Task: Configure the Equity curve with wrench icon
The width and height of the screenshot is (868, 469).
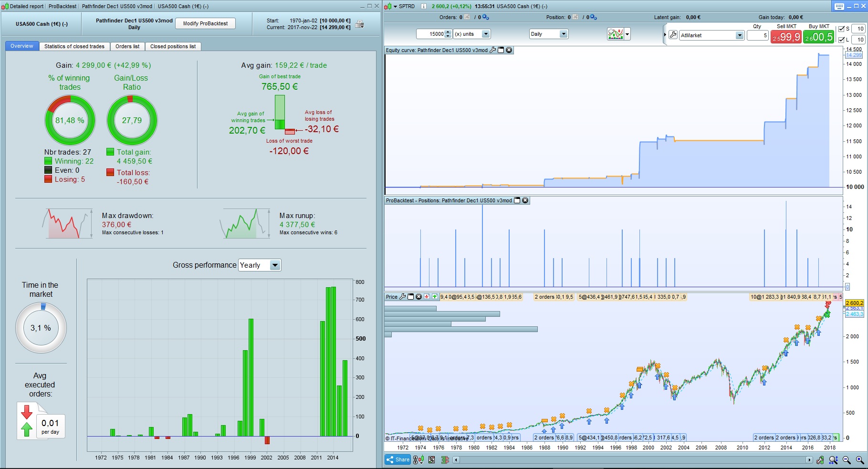Action: tap(493, 50)
